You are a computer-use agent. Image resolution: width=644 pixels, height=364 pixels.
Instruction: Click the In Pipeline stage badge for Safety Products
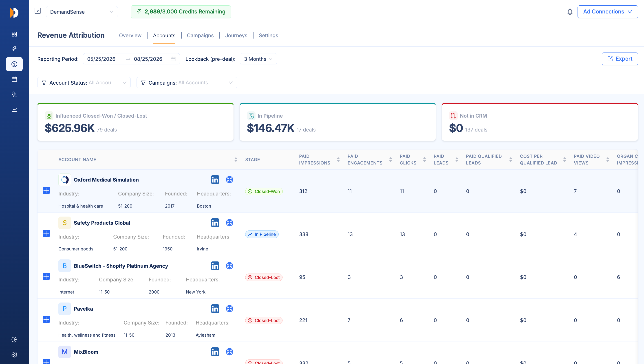click(262, 235)
